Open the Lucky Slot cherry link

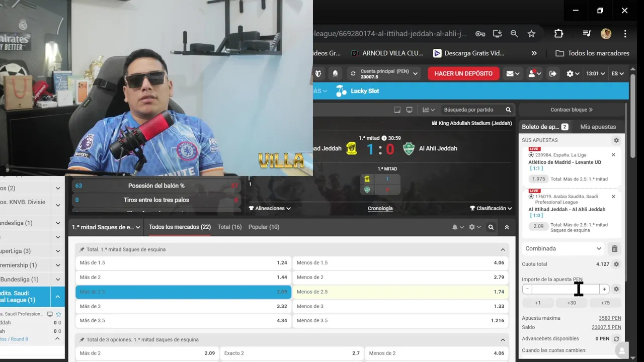pyautogui.click(x=358, y=91)
